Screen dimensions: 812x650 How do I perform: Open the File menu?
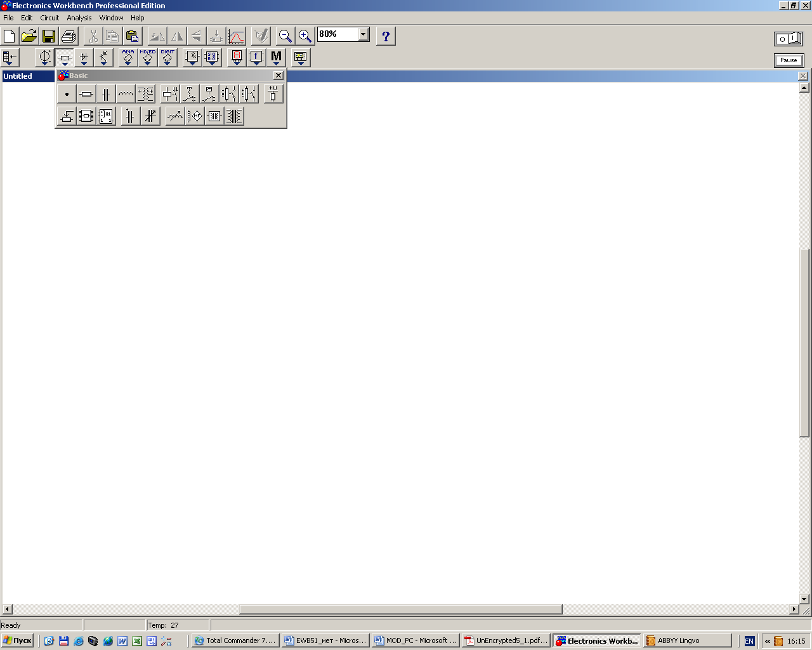pyautogui.click(x=8, y=18)
